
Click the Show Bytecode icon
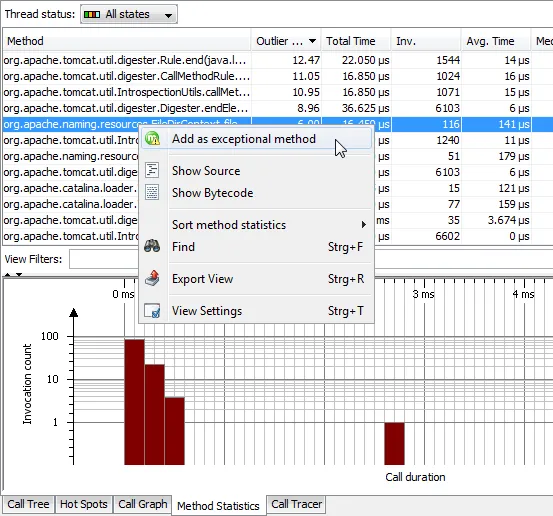(x=152, y=193)
